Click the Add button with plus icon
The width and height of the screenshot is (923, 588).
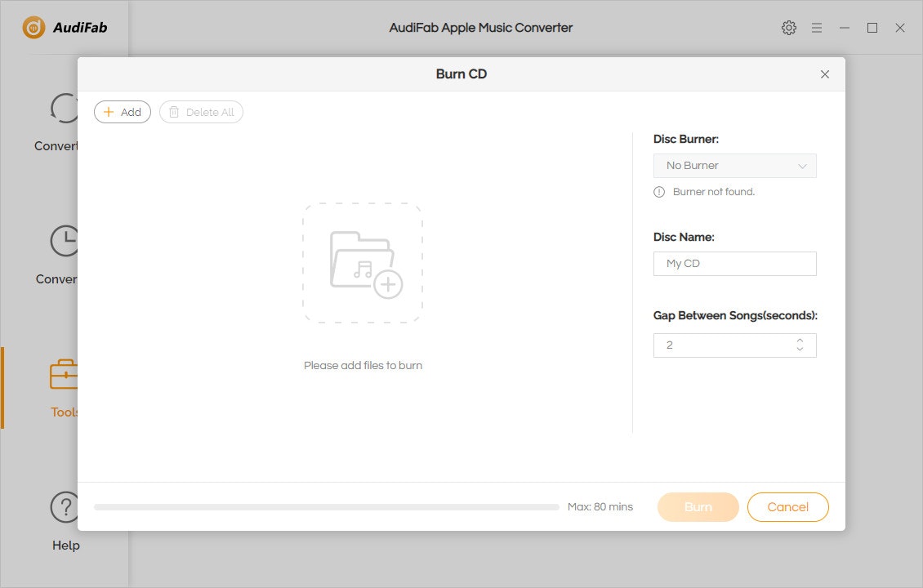coord(123,112)
